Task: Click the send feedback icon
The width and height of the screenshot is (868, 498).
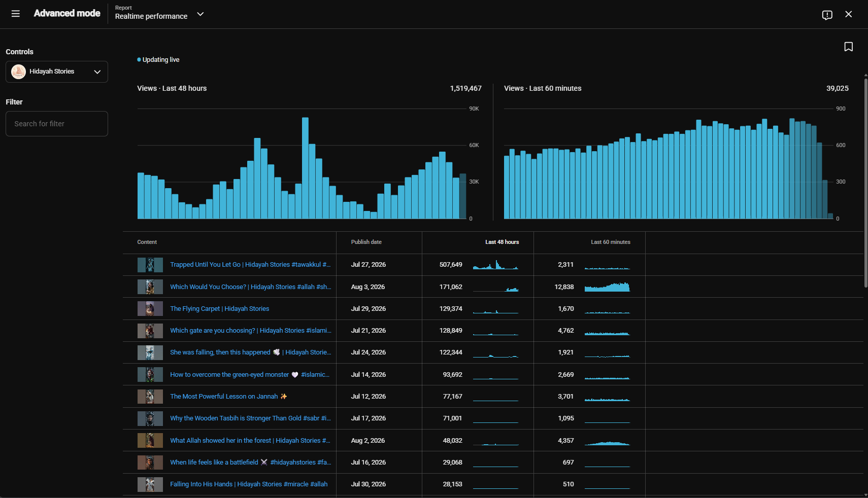Action: pos(827,15)
